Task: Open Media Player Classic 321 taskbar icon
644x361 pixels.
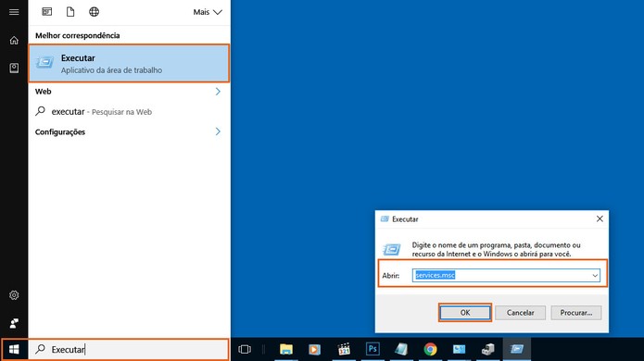Action: click(344, 350)
